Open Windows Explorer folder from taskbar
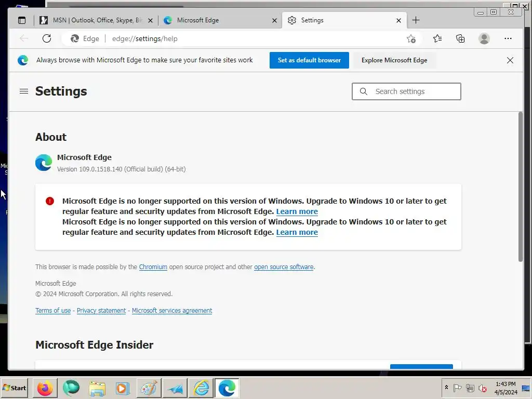This screenshot has width=532, height=399. [97, 388]
